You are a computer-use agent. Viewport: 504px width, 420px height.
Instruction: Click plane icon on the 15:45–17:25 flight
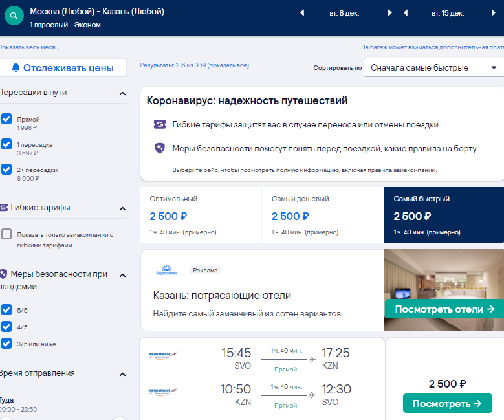coord(312,359)
